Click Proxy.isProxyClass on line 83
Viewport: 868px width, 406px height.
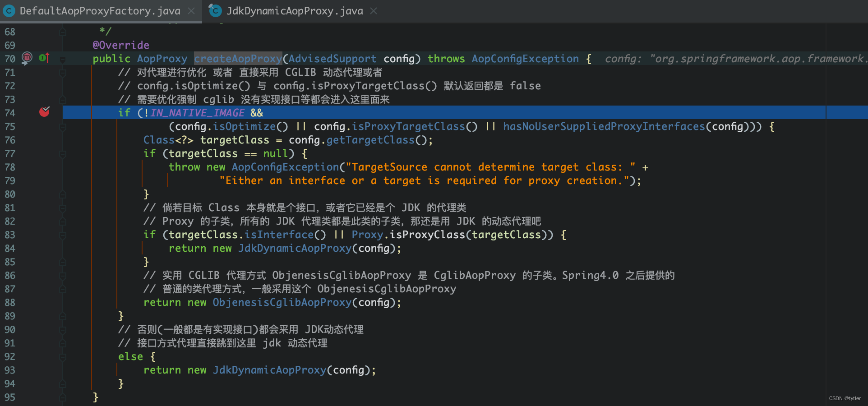[x=408, y=235]
